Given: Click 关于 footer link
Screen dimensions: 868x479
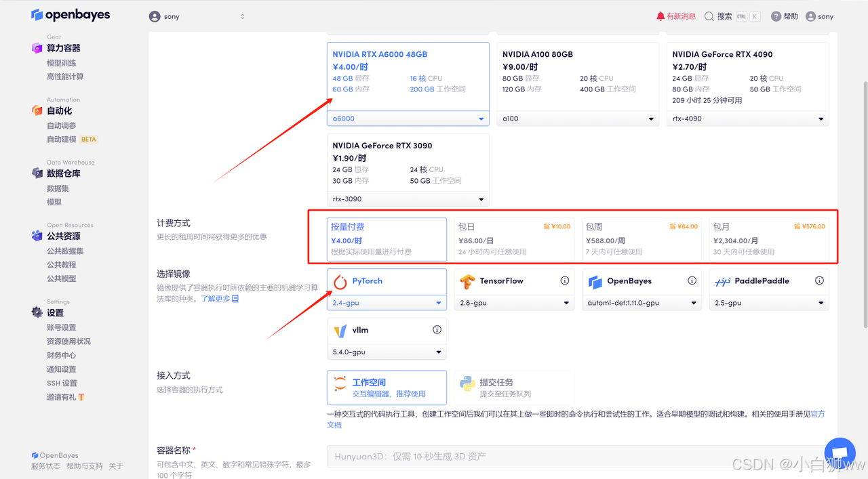Looking at the screenshot, I should click(x=116, y=466).
